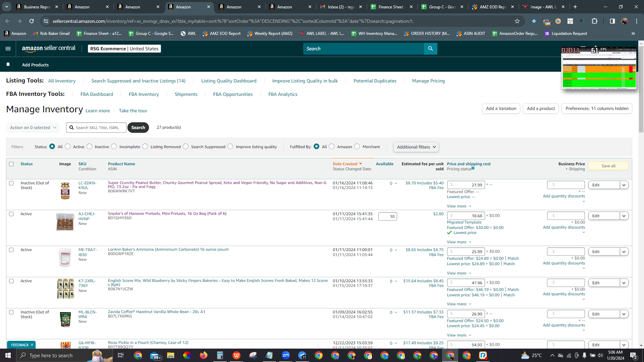The width and height of the screenshot is (644, 362).
Task: Open the Windows notification center icon
Action: 634,355
